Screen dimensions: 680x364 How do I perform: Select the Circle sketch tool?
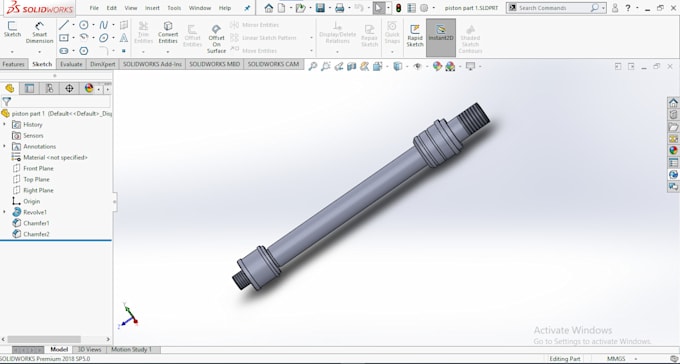click(x=84, y=25)
